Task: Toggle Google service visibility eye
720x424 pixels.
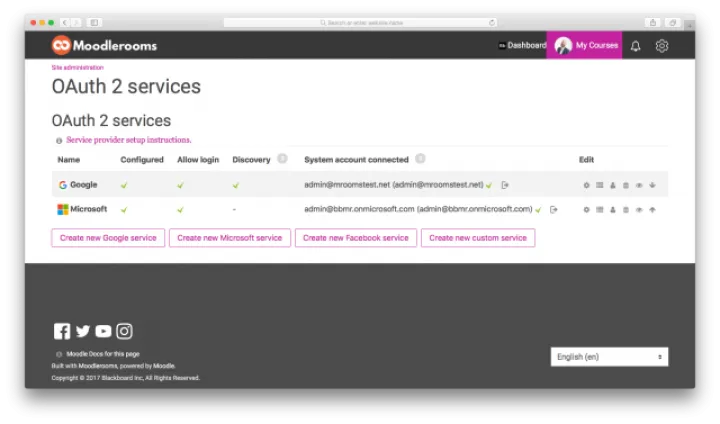Action: point(639,185)
